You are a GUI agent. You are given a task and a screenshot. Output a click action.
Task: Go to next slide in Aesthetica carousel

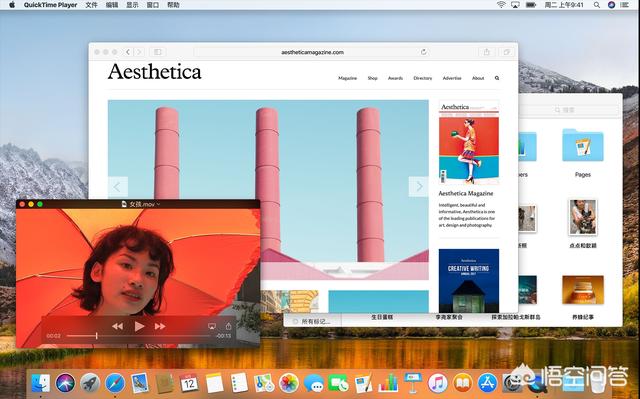(x=419, y=186)
